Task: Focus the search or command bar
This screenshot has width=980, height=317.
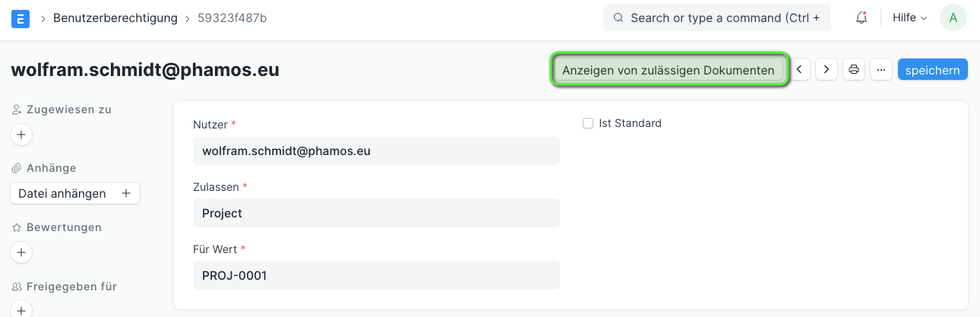Action: 717,17
